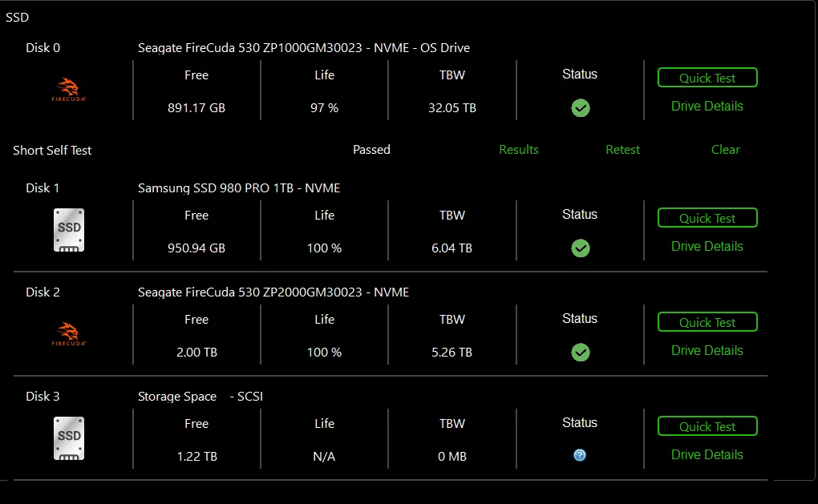Click the SSD drive icon for Disk 1
The image size is (818, 504).
click(69, 230)
